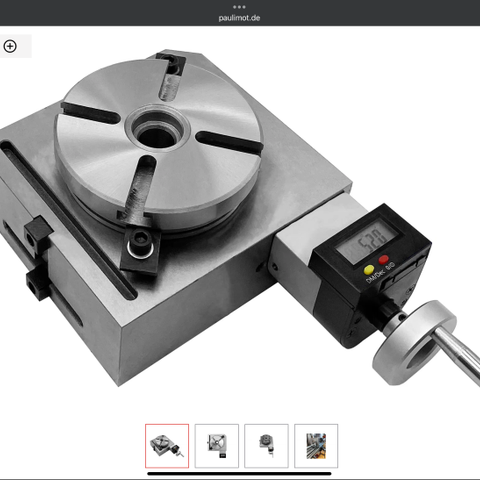Select the red-bordered first product thumbnail

167,446
